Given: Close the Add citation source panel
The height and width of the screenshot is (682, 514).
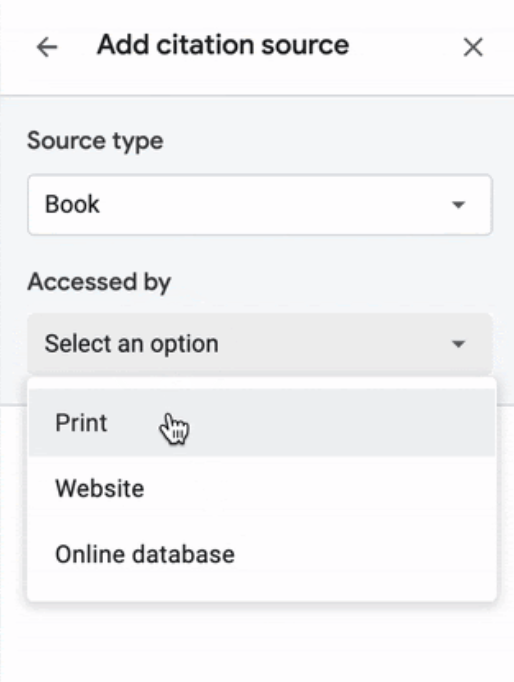Looking at the screenshot, I should 473,47.
